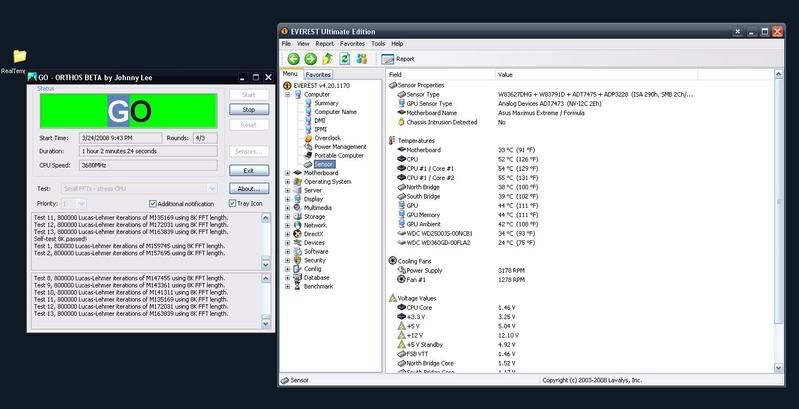Select the Overclock item in the tree

(x=326, y=137)
